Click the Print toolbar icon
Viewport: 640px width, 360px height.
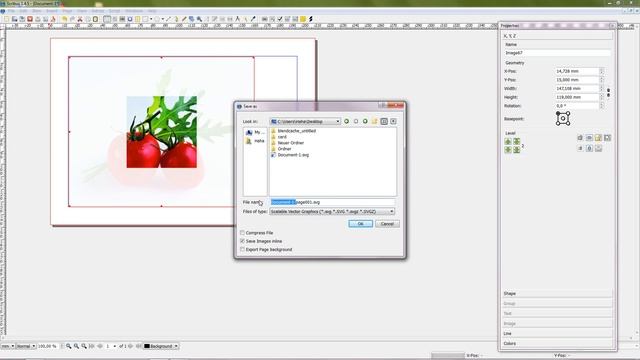click(38, 19)
